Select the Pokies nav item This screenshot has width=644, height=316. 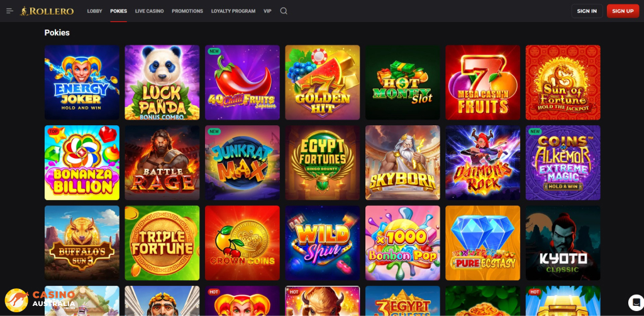tap(119, 11)
